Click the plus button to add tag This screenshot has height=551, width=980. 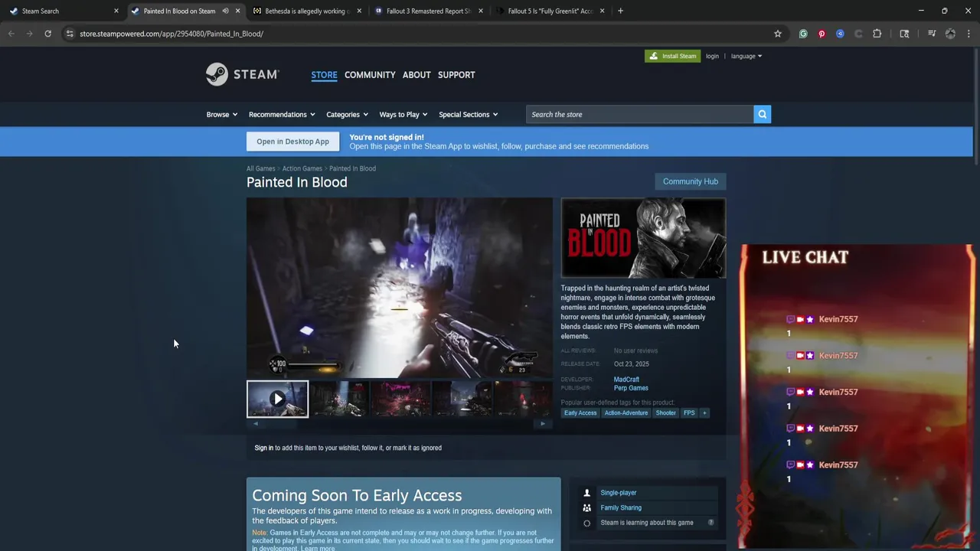704,412
